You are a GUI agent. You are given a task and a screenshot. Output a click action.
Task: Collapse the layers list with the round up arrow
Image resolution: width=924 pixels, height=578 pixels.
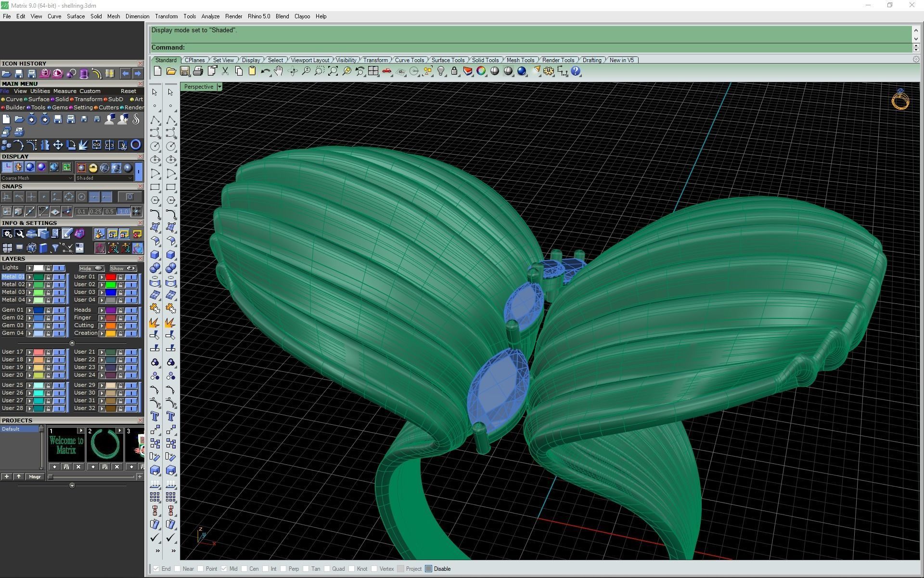pyautogui.click(x=72, y=343)
